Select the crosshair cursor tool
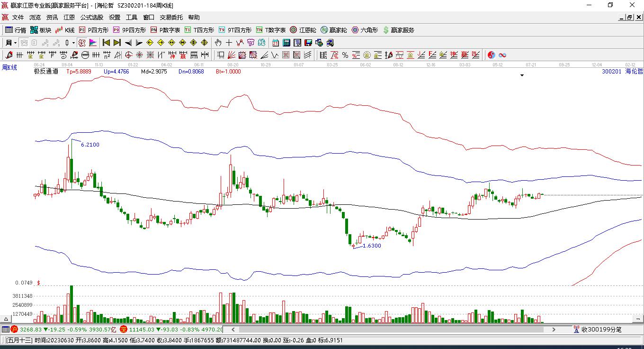 pos(229,43)
